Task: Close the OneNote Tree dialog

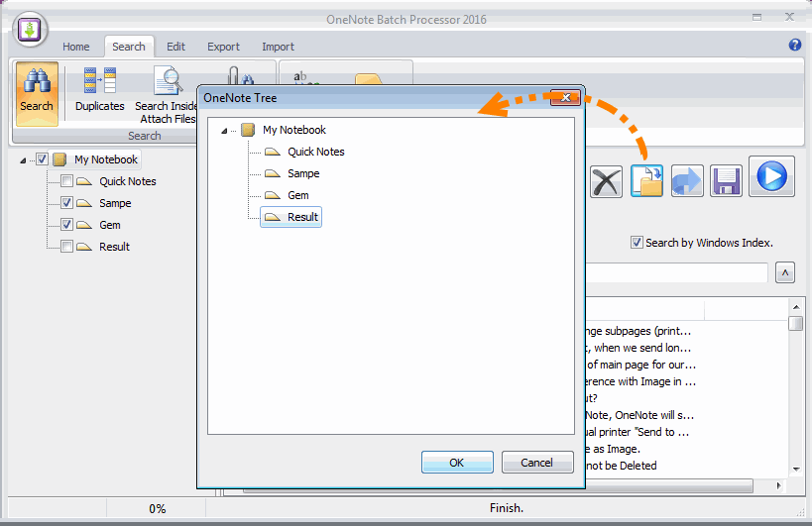Action: [565, 97]
